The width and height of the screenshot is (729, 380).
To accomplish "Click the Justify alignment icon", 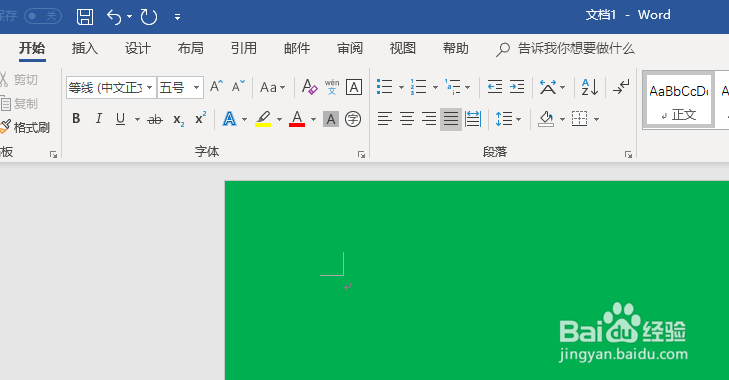I will (451, 119).
